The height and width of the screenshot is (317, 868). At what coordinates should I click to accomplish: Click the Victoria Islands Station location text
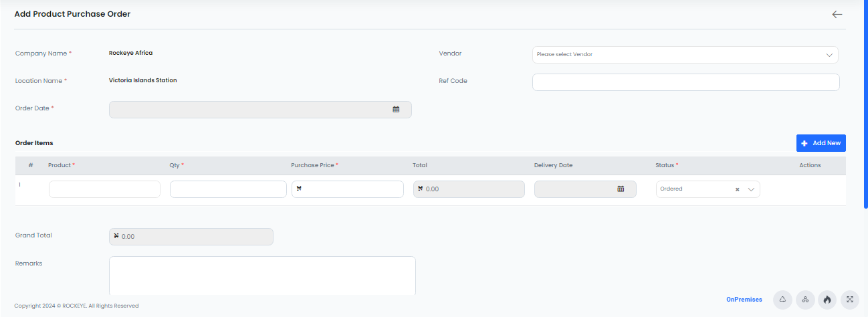[142, 80]
